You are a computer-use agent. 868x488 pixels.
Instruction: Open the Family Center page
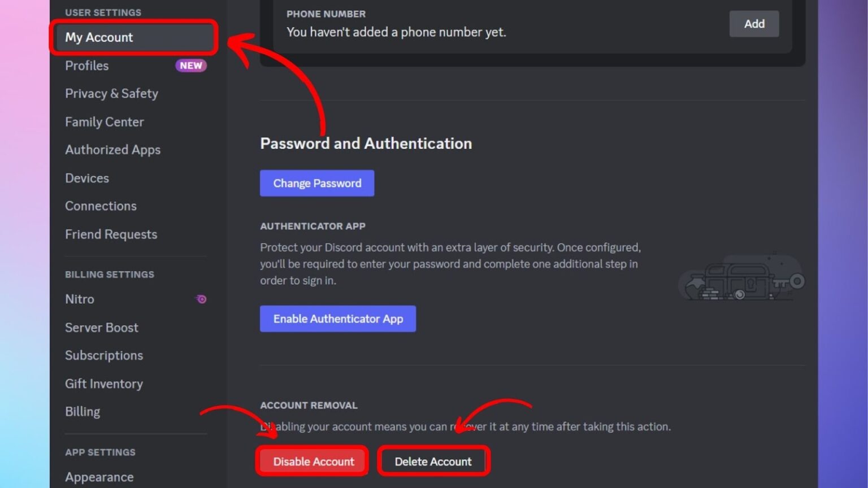[x=105, y=121]
